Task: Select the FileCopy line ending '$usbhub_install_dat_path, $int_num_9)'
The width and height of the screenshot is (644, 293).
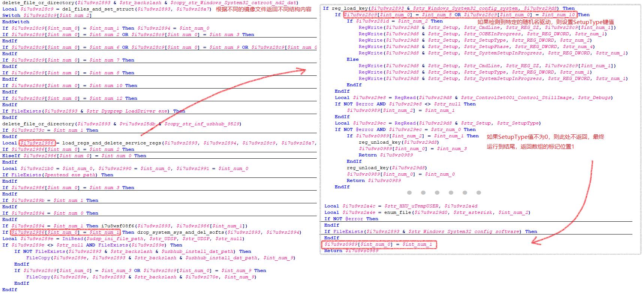Action: tap(161, 258)
